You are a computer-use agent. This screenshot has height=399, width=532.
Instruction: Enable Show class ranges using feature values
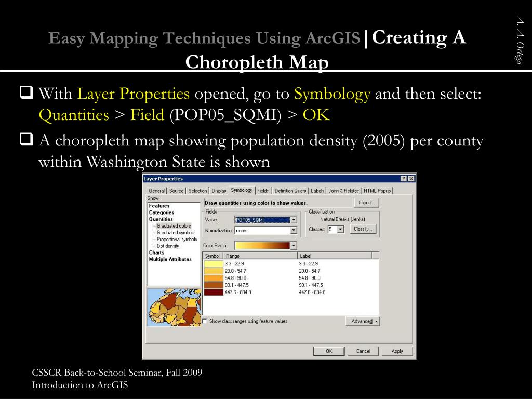pos(205,321)
